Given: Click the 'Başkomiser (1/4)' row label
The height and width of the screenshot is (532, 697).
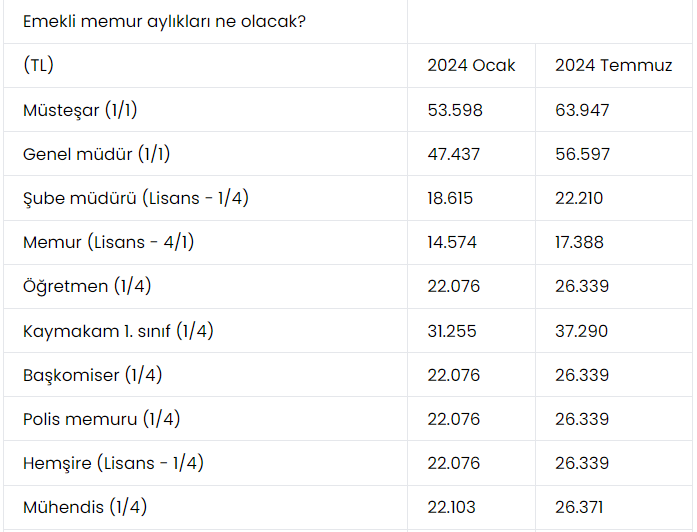Looking at the screenshot, I should pyautogui.click(x=92, y=375).
